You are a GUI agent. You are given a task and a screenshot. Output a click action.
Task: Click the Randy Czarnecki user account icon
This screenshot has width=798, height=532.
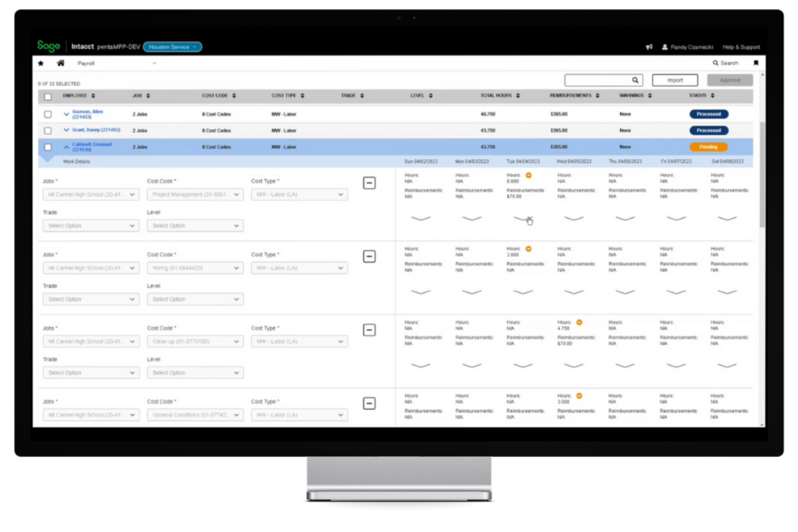tap(664, 47)
